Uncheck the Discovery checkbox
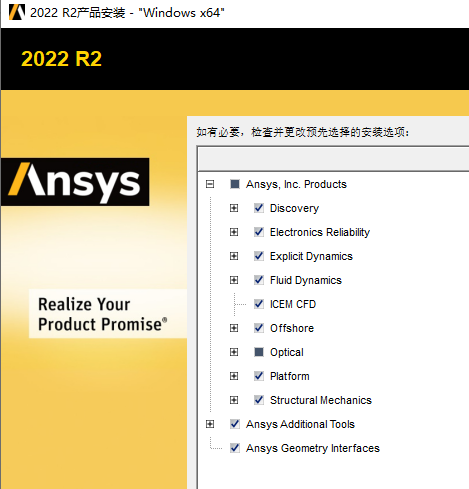Viewport: 469px width, 489px height. [x=259, y=208]
